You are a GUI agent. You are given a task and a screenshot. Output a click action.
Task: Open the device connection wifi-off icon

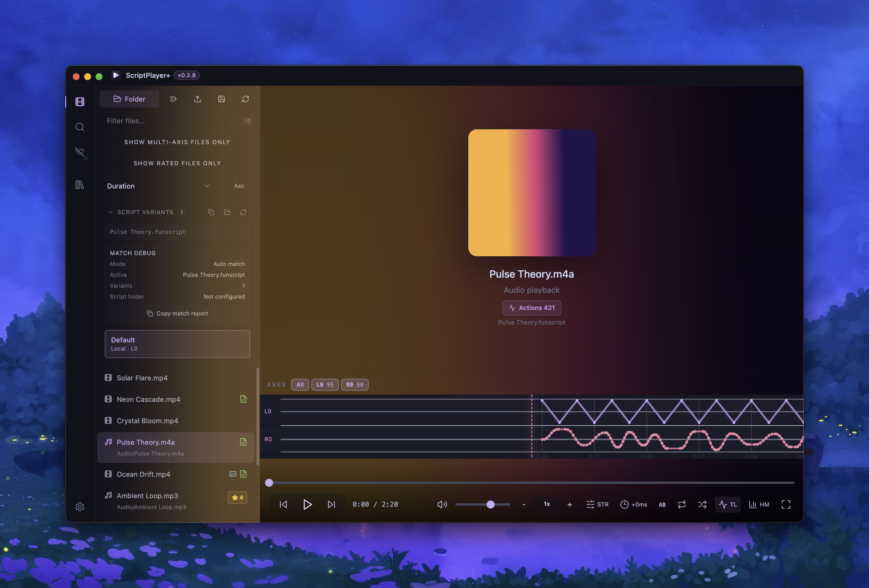tap(80, 152)
